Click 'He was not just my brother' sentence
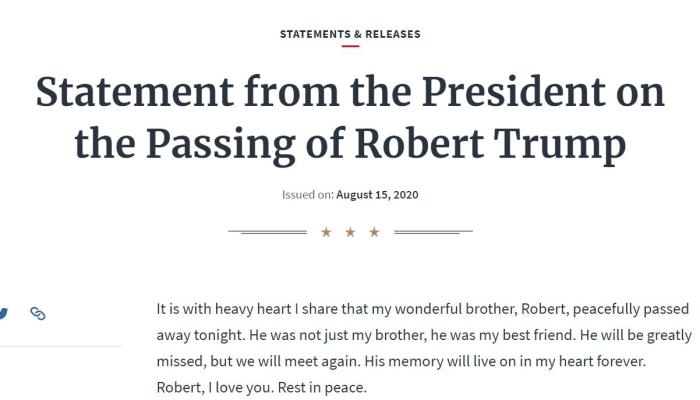 coord(333,335)
